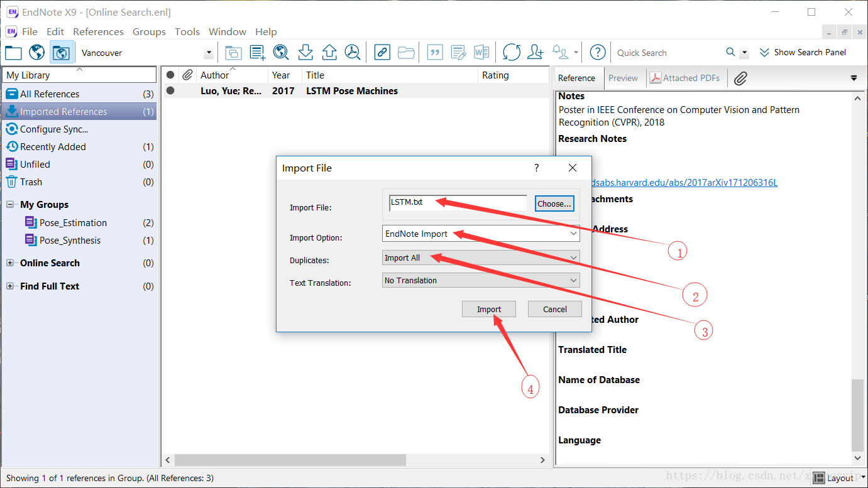Click Quick Search input box
This screenshot has width=868, height=488.
(x=668, y=53)
